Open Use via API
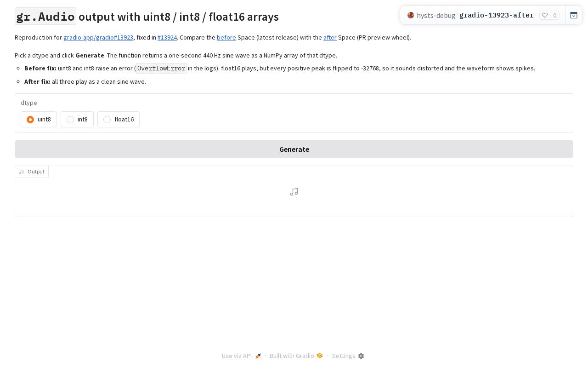 241,356
